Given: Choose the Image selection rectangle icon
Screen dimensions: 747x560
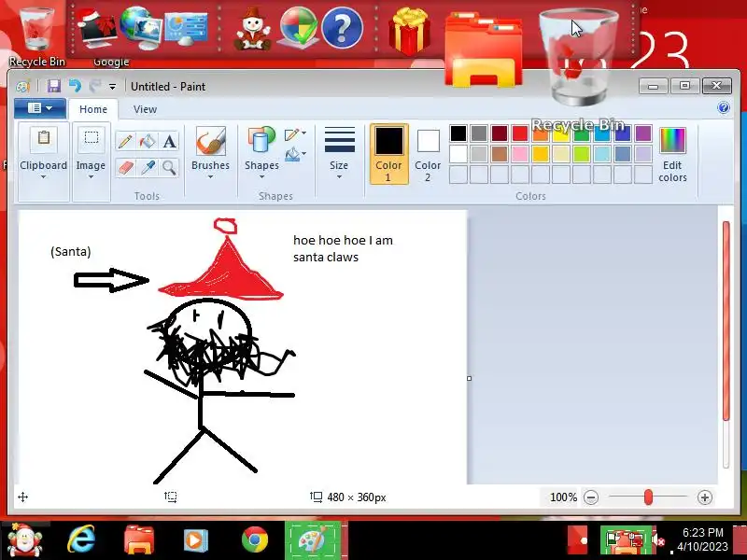Looking at the screenshot, I should pos(91,138).
